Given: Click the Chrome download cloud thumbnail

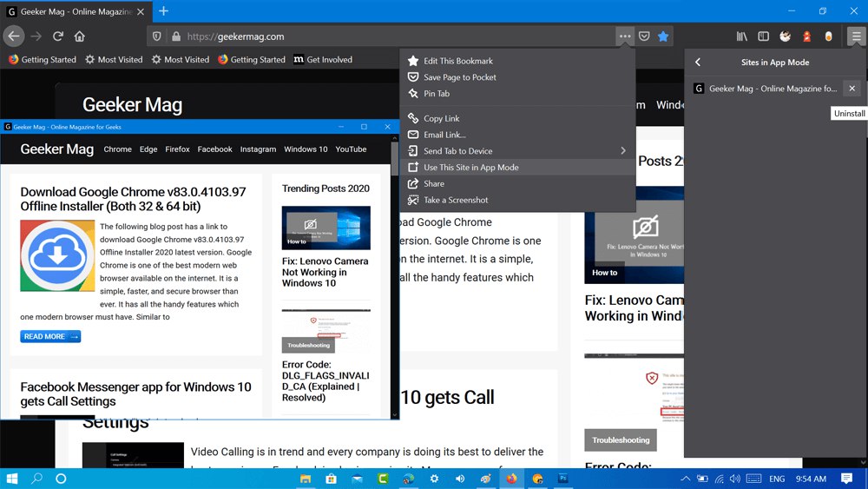Looking at the screenshot, I should click(57, 256).
